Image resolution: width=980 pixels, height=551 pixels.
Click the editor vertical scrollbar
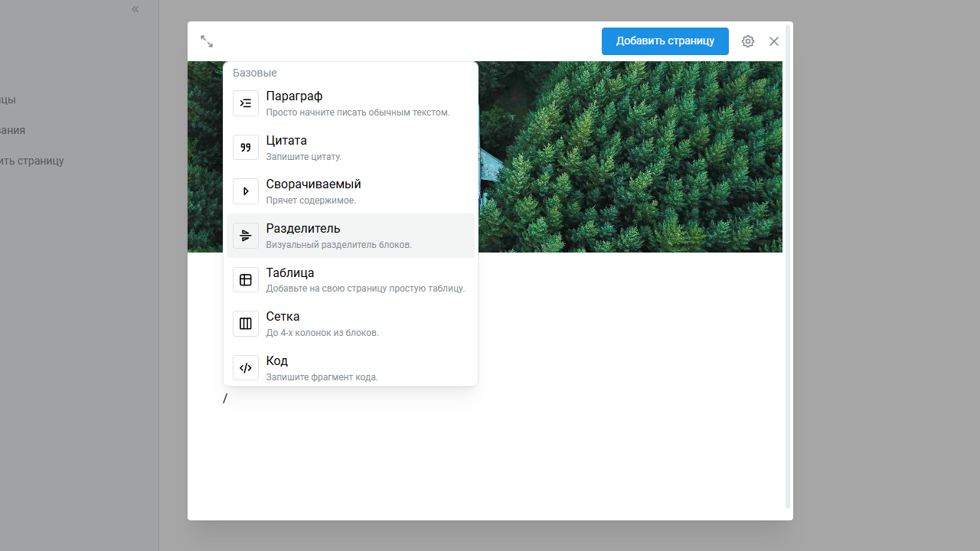coord(788,268)
